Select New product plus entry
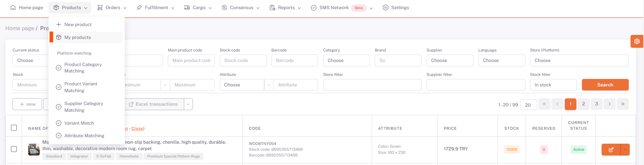 (74, 24)
